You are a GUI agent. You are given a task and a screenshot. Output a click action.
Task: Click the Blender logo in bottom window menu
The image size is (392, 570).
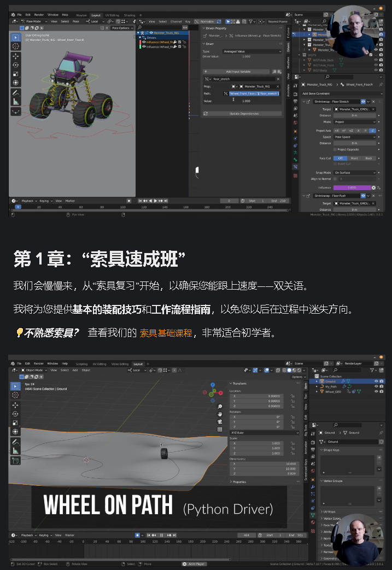pos(13,363)
